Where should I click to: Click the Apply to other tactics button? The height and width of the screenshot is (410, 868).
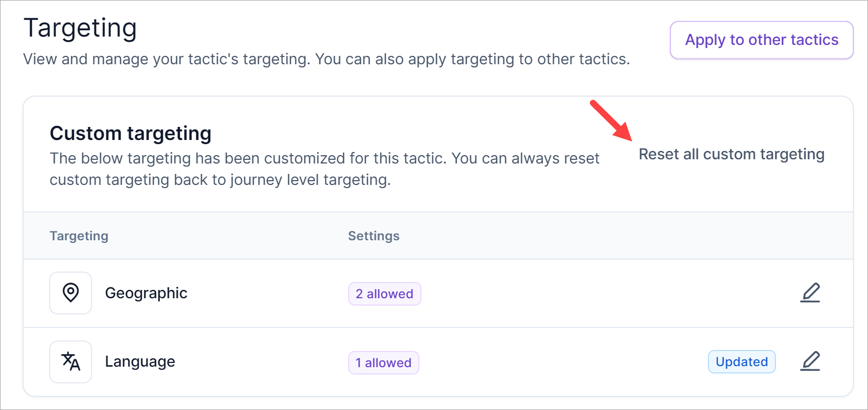(x=761, y=40)
